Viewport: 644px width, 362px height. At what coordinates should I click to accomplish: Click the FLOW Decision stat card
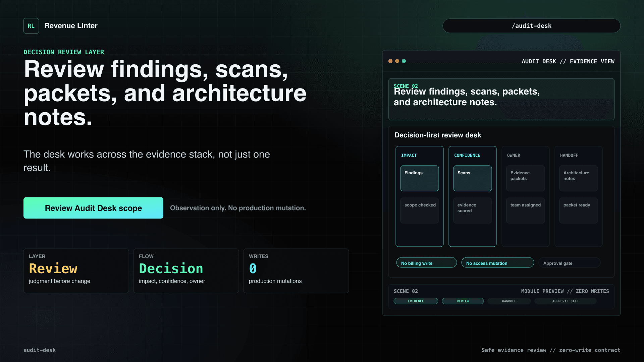tap(186, 271)
